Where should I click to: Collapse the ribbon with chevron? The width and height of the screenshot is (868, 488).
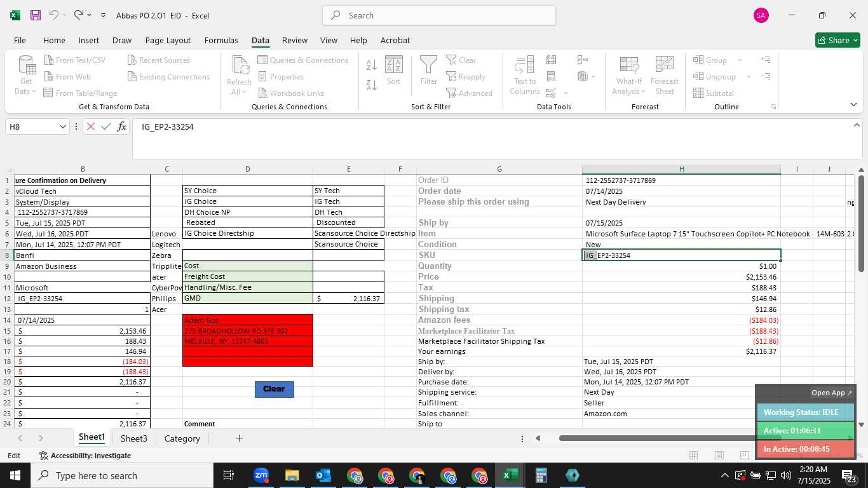pos(853,104)
